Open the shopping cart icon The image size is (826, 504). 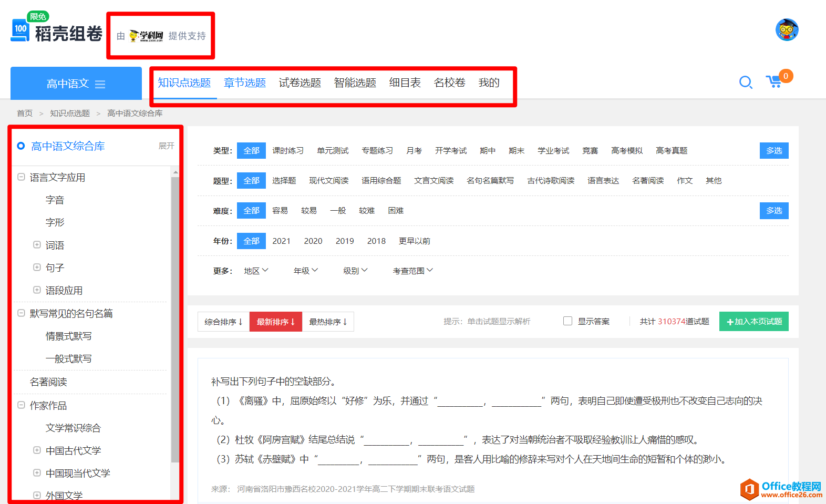click(x=774, y=82)
